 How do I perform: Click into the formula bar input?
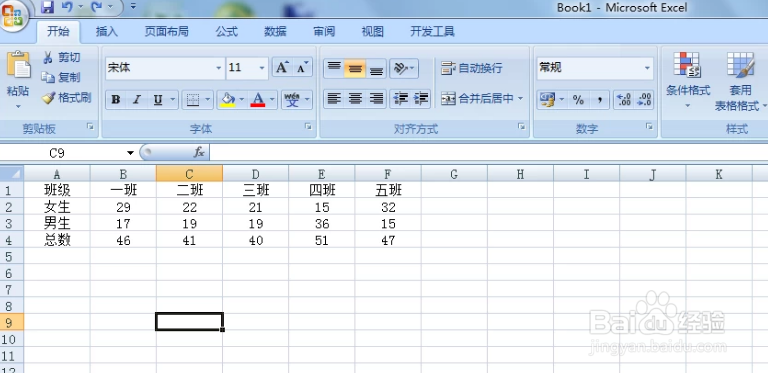(488, 153)
